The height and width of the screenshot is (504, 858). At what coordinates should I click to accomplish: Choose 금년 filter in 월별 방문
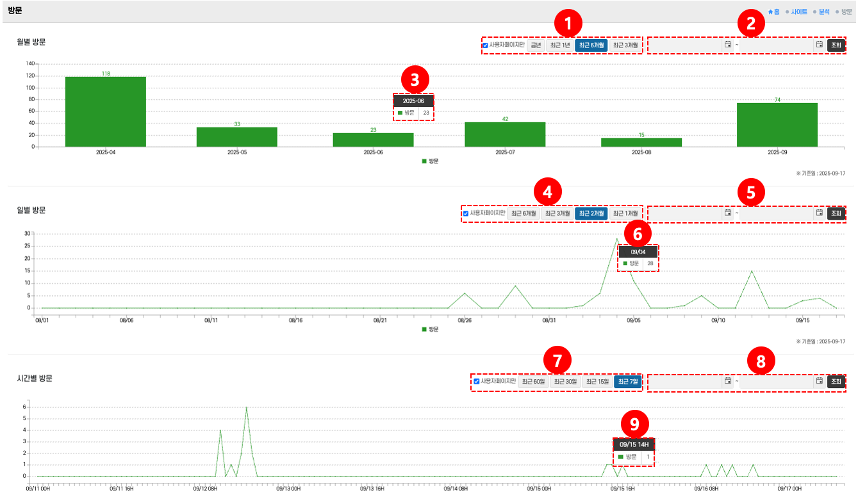click(536, 45)
